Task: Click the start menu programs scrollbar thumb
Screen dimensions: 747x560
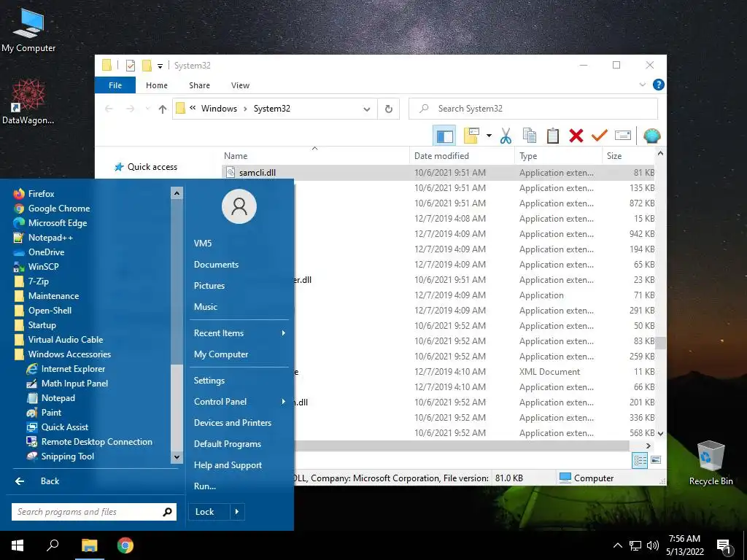Action: pyautogui.click(x=177, y=407)
